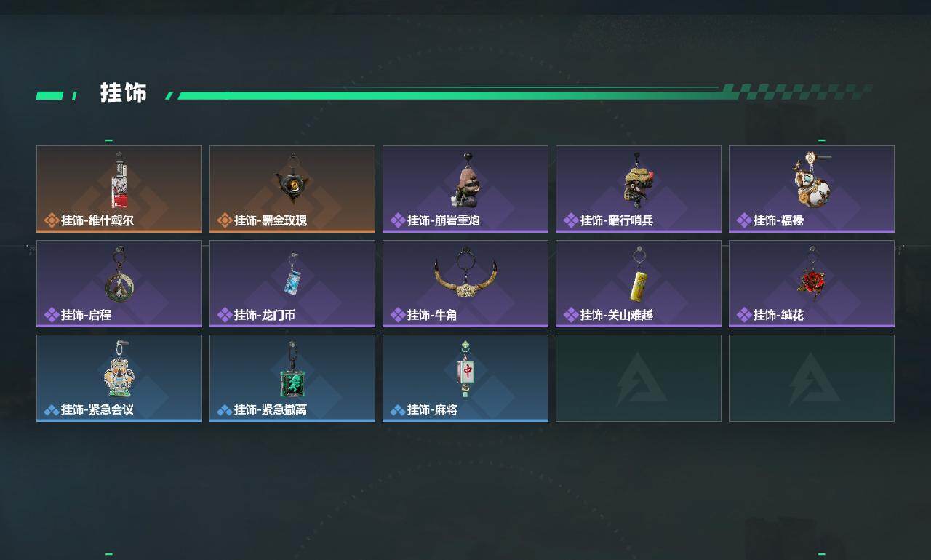The height and width of the screenshot is (560, 931).
Task: Click the orange rarity icon beside 维什戴尔
Action: pyautogui.click(x=51, y=220)
